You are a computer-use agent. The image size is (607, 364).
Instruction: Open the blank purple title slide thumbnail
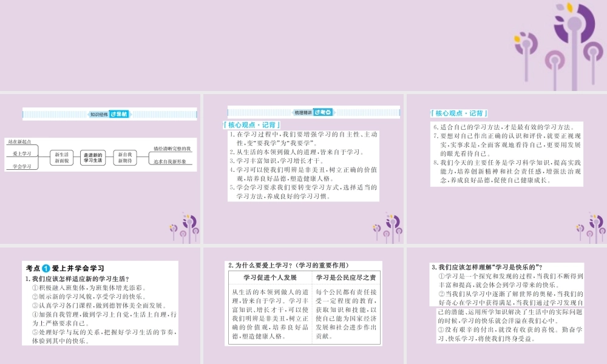[303, 45]
